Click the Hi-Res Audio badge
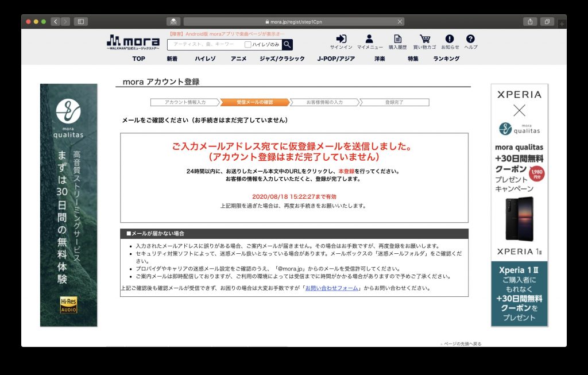Viewport: 588px width, 375px height. click(69, 305)
